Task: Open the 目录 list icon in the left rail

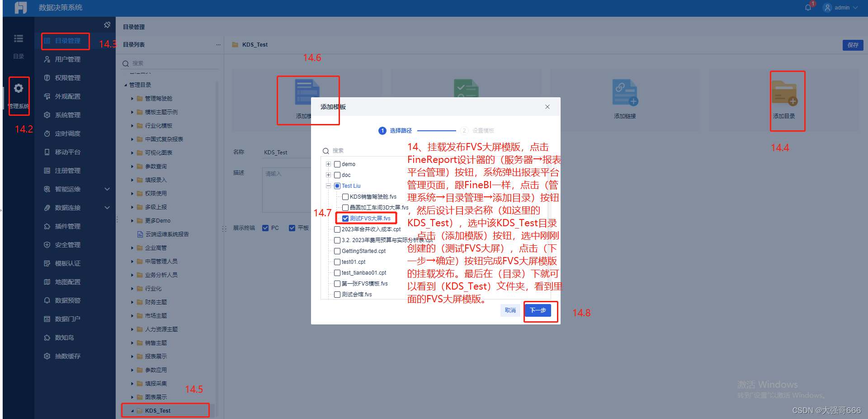Action: tap(19, 38)
